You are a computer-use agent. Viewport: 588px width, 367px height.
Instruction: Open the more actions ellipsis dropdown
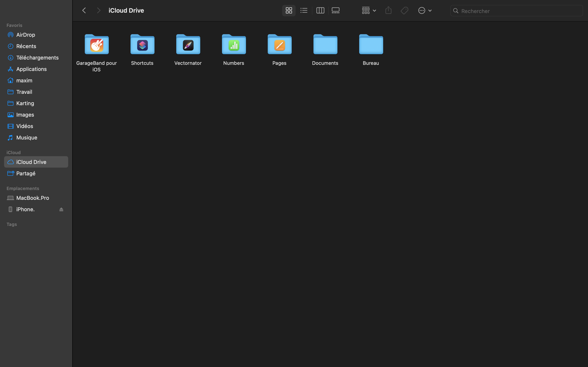(424, 10)
